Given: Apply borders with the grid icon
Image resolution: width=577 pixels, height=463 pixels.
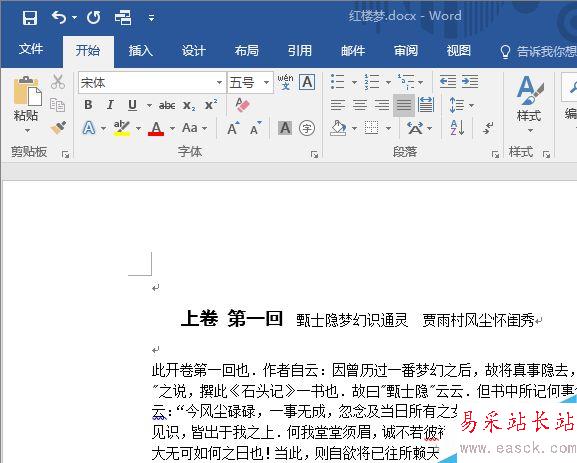Looking at the screenshot, I should 372,128.
